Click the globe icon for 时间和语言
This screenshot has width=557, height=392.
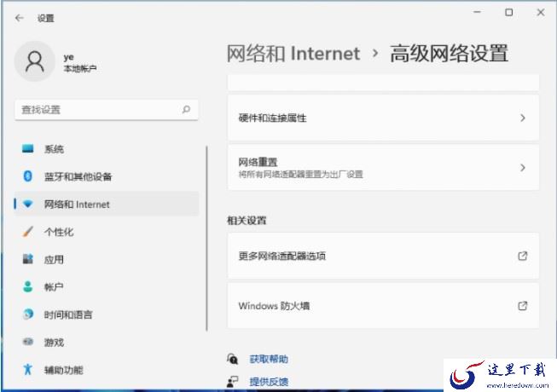(x=27, y=314)
